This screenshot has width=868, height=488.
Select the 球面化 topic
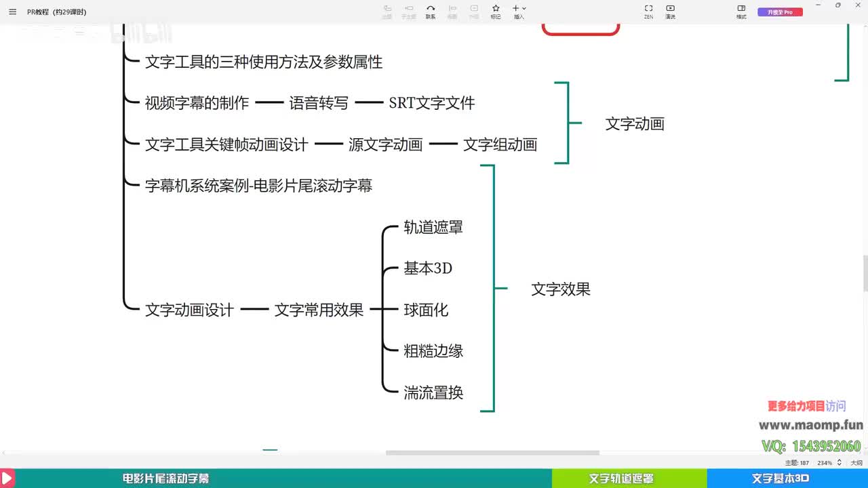[x=426, y=310]
